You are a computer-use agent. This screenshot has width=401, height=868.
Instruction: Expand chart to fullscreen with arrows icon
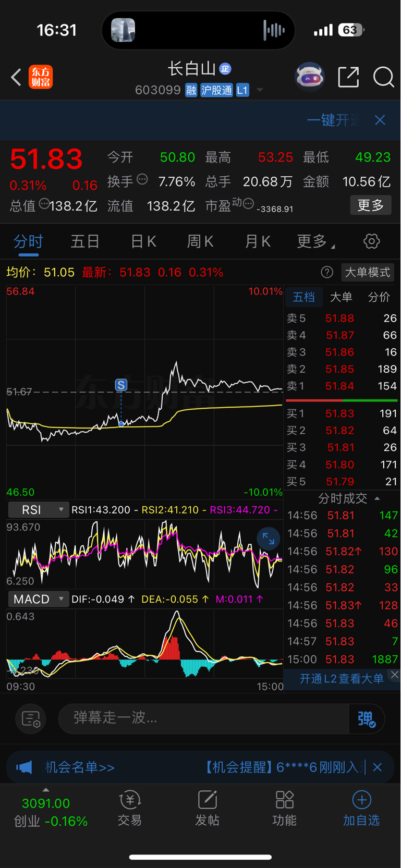tap(269, 539)
